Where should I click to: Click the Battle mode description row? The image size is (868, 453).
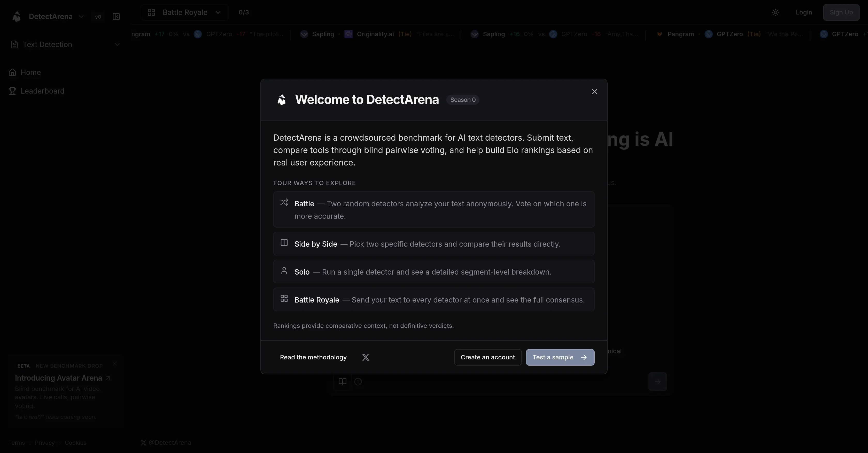434,209
